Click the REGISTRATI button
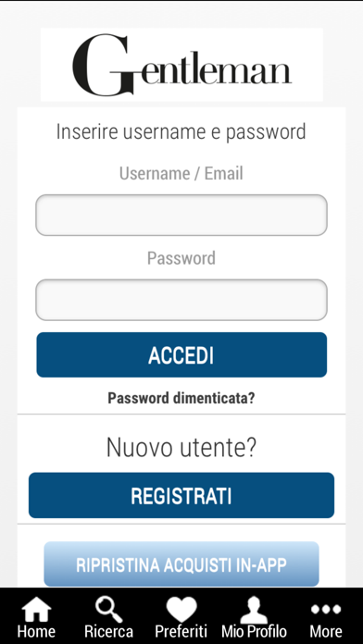Viewport: 363px width, 644px height. tap(181, 495)
